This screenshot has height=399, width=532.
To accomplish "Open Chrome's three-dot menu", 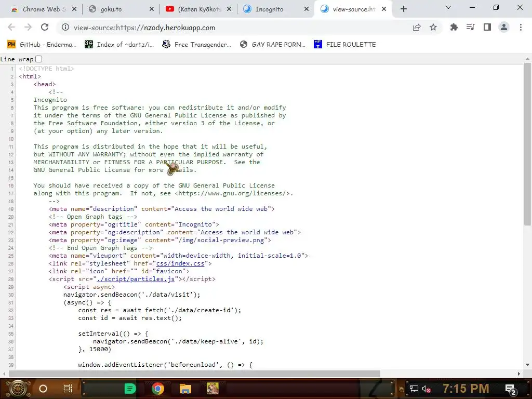I will pos(521,27).
